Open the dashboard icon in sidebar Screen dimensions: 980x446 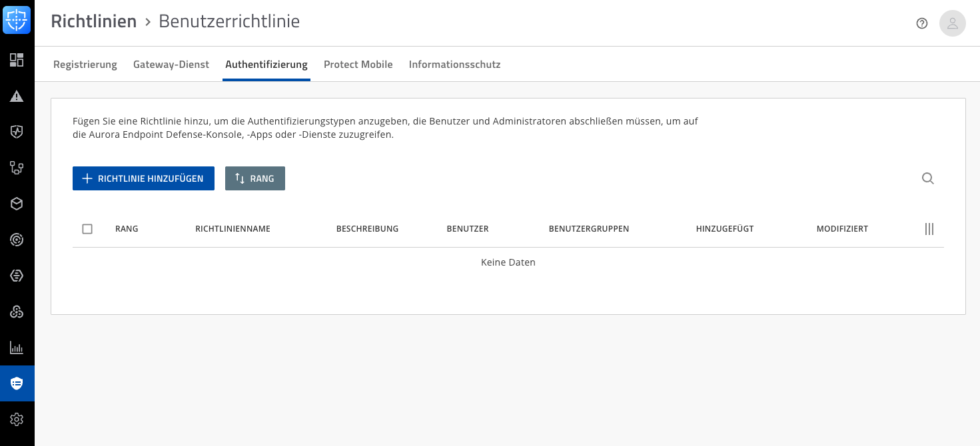[x=17, y=60]
